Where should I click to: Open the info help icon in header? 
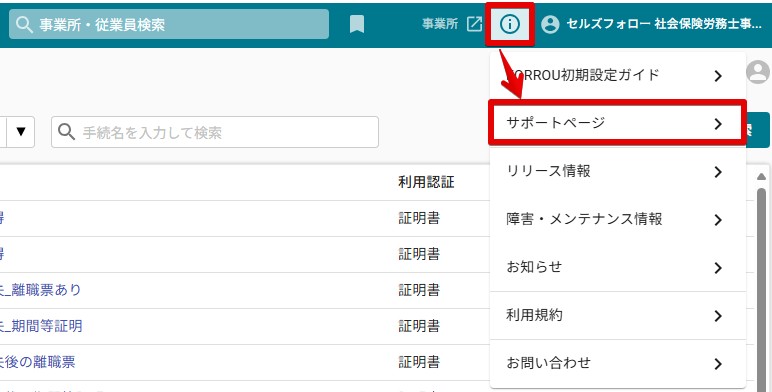[510, 24]
